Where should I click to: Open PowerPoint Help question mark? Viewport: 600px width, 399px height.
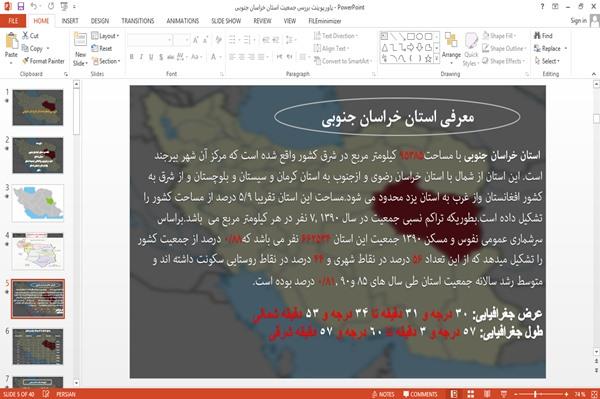pyautogui.click(x=542, y=7)
